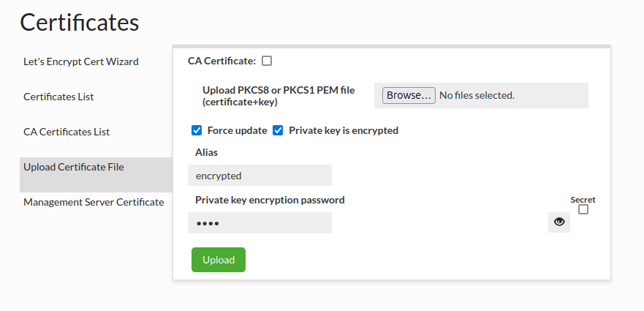Open Management Server Certificate page
This screenshot has width=644, height=311.
[x=94, y=202]
